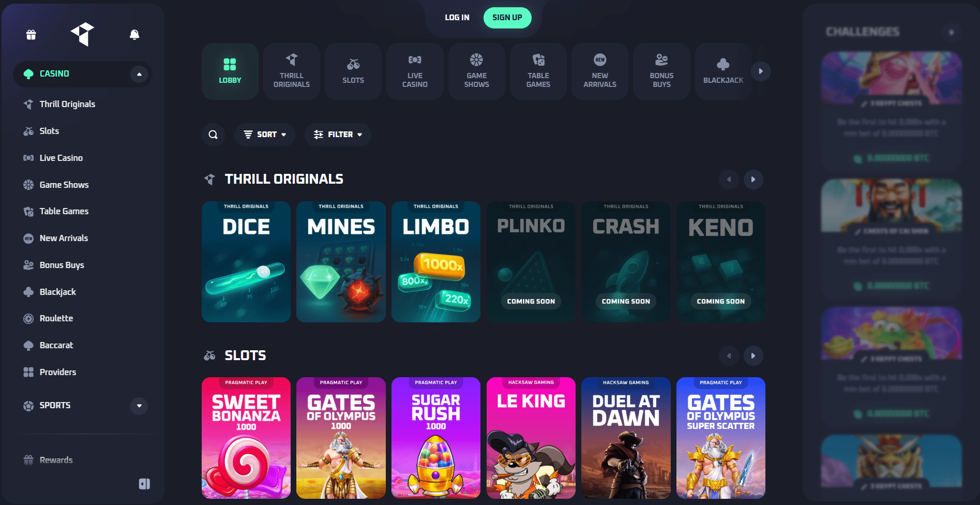The height and width of the screenshot is (505, 980).
Task: Open Game Shows in the sidebar
Action: coord(56,185)
